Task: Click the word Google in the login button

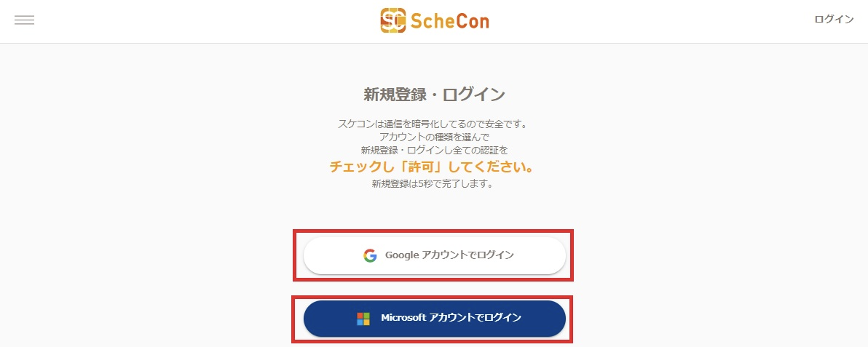Action: [402, 255]
